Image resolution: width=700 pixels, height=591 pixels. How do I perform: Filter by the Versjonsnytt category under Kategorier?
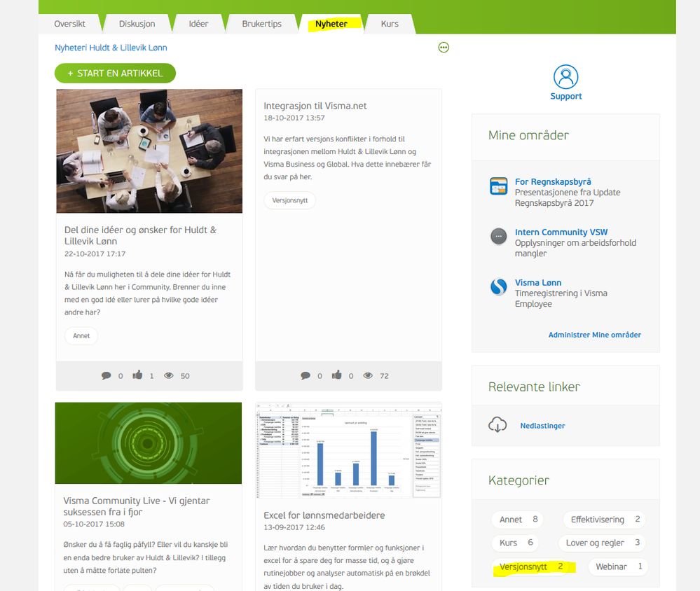tap(530, 566)
